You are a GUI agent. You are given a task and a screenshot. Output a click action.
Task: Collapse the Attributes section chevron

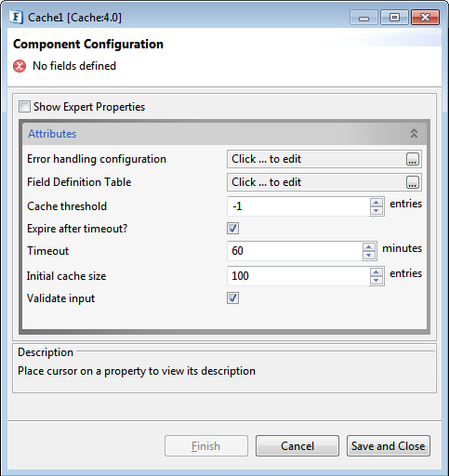[414, 134]
